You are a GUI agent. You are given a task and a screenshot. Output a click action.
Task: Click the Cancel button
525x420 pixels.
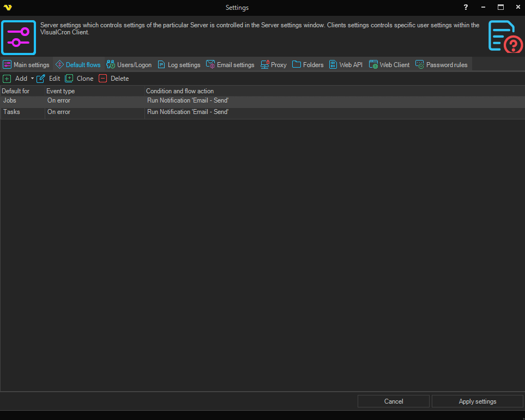(393, 401)
